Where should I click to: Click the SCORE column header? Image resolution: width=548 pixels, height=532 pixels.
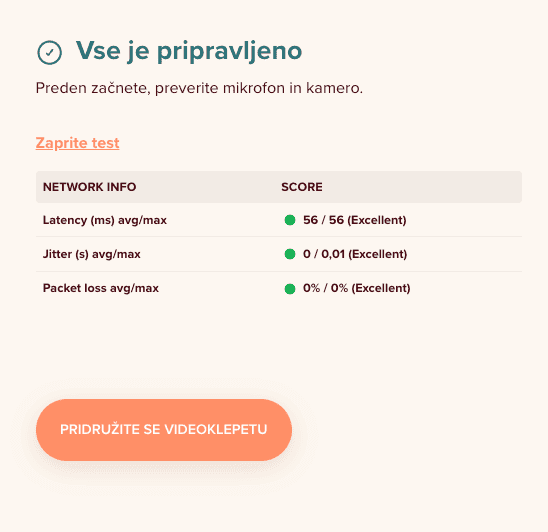point(302,187)
